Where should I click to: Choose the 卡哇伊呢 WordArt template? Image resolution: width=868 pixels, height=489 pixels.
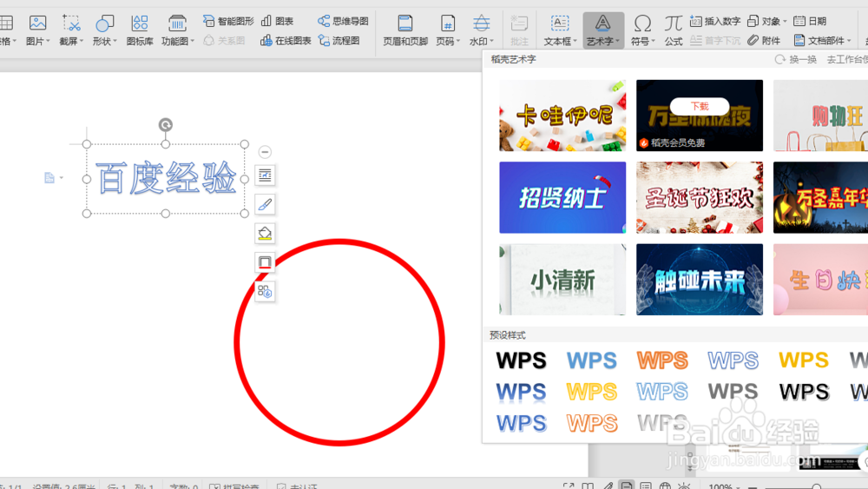(562, 116)
